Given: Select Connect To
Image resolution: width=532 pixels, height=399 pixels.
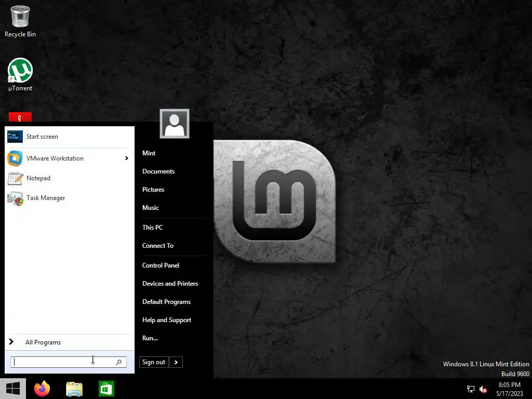Looking at the screenshot, I should pyautogui.click(x=158, y=246).
